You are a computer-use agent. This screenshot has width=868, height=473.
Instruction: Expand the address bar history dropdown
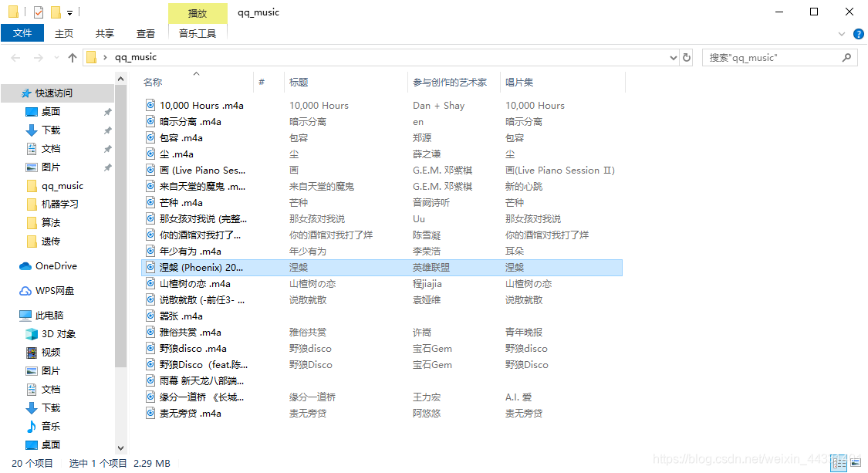[673, 58]
